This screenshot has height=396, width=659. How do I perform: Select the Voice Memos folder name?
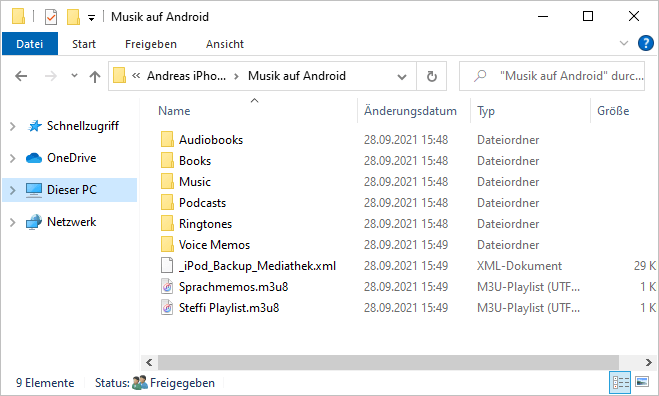tap(214, 245)
